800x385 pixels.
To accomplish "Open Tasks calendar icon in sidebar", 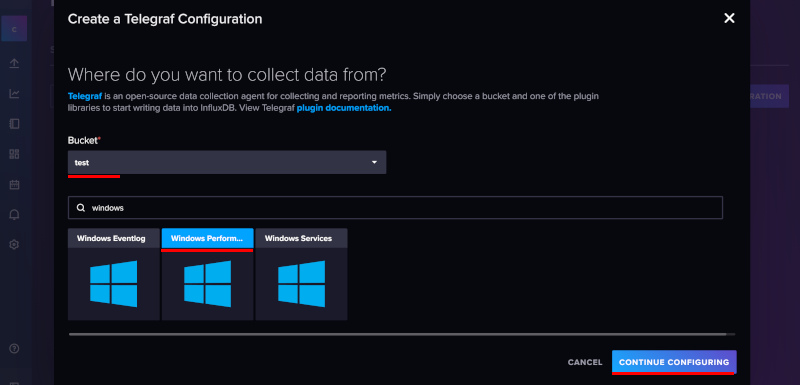I will pyautogui.click(x=14, y=184).
